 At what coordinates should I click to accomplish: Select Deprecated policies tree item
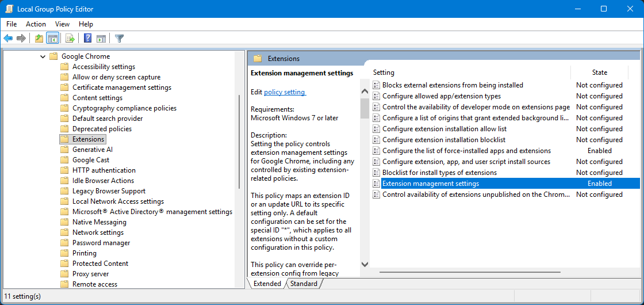click(x=102, y=129)
